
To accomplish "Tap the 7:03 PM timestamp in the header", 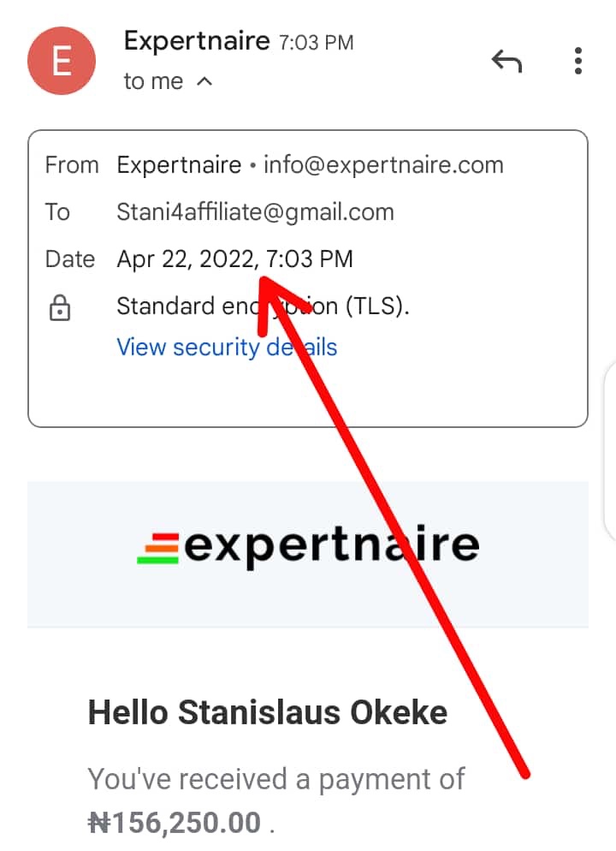I will (x=317, y=42).
